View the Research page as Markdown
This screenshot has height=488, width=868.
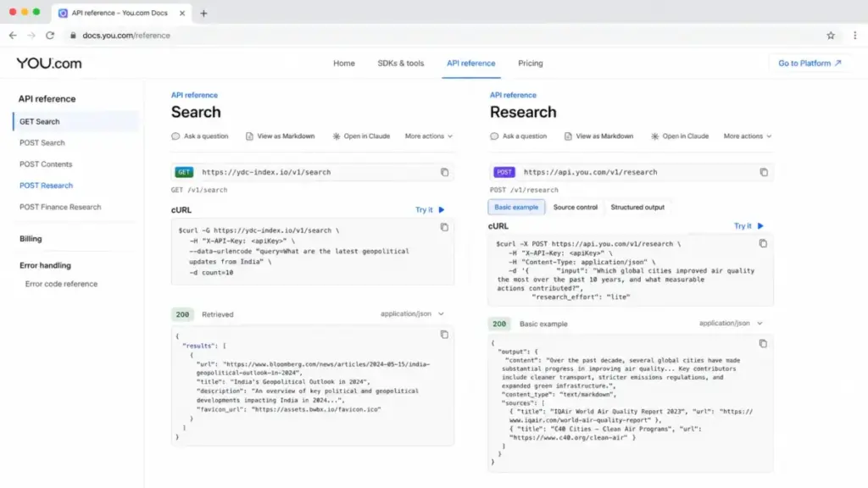click(599, 136)
